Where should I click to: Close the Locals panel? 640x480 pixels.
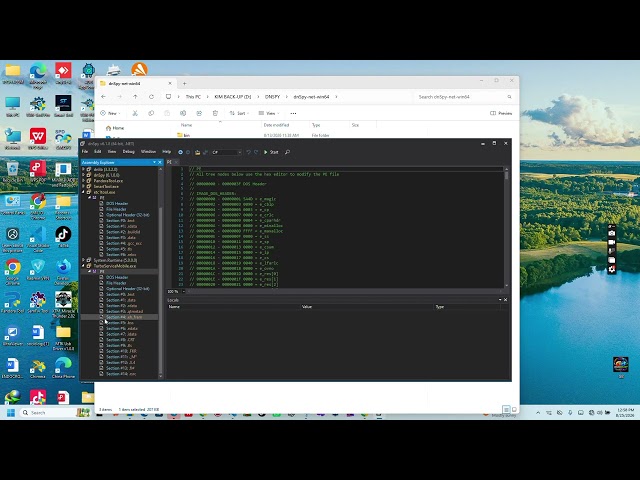505,300
